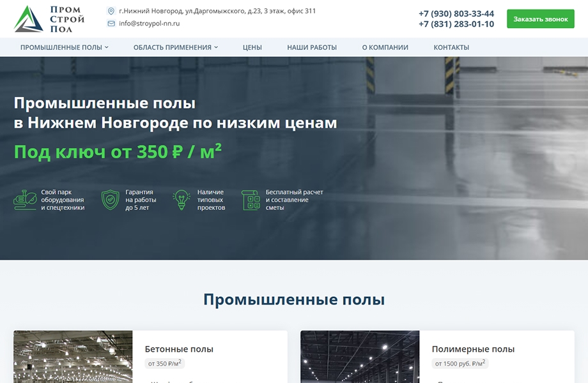This screenshot has width=588, height=383.
Task: Click the ПромСтройПол logo text
Action: tap(67, 19)
